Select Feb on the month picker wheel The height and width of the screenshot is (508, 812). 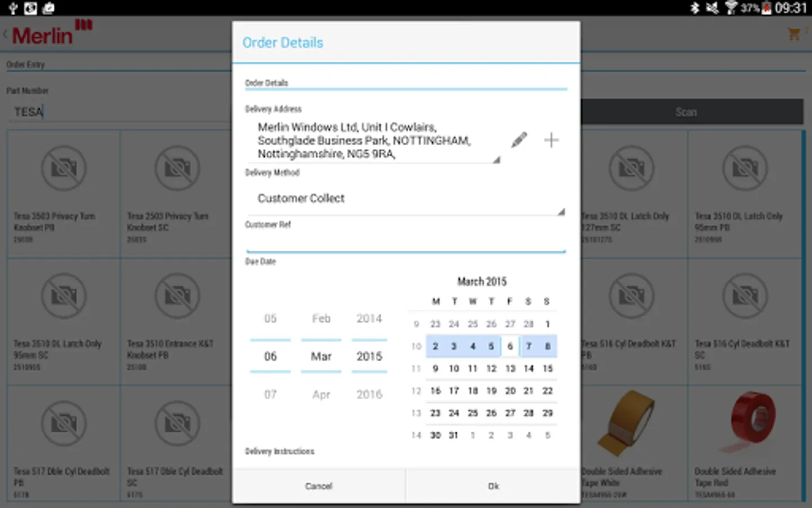(x=320, y=318)
